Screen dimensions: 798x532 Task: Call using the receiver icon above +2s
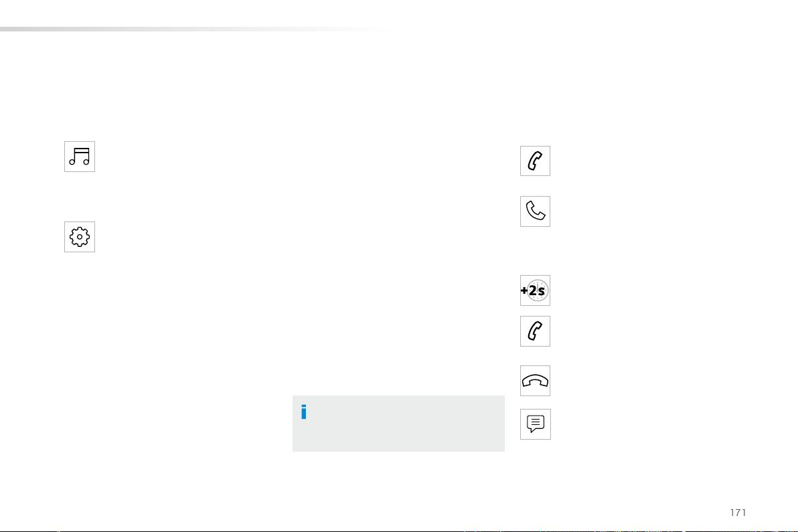535,211
